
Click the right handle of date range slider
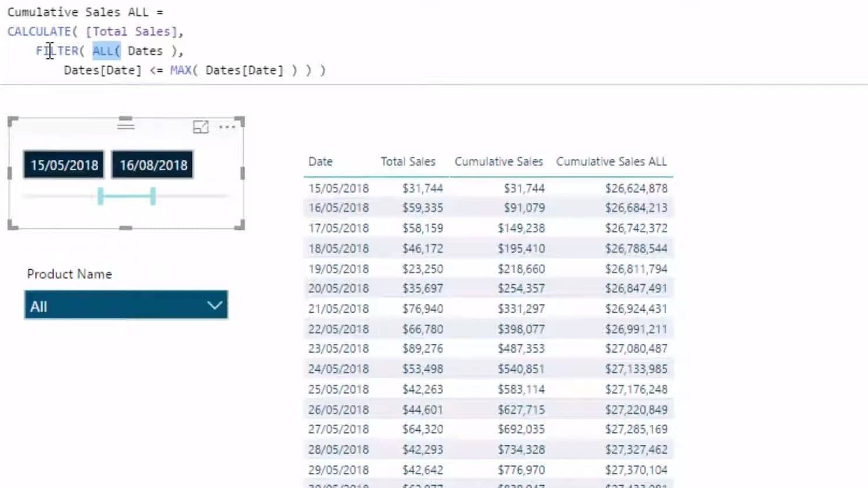pos(153,196)
